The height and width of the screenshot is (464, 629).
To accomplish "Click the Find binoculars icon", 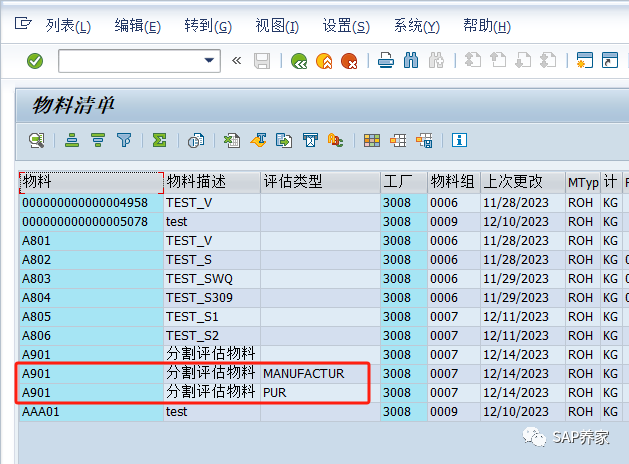I will click(x=411, y=61).
